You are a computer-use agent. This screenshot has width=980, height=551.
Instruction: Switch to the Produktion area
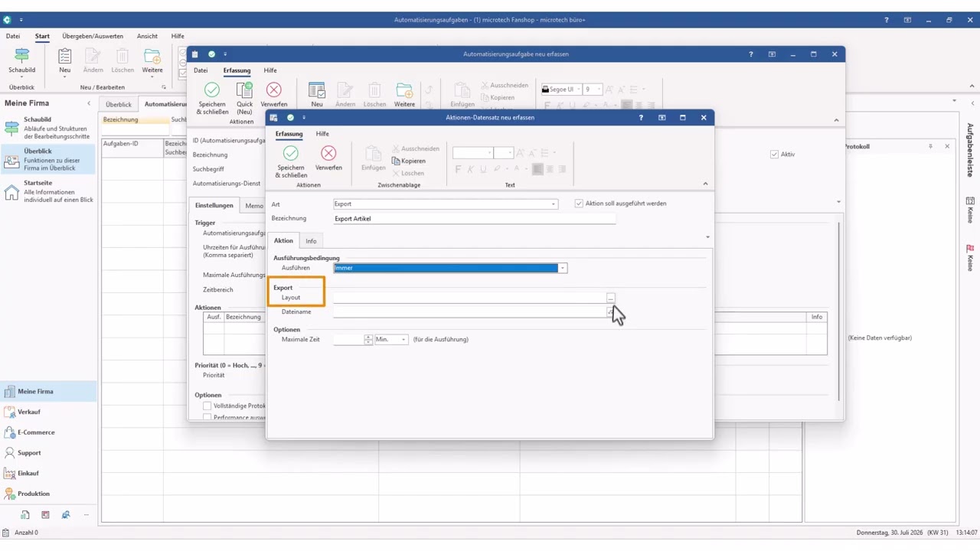coord(49,494)
